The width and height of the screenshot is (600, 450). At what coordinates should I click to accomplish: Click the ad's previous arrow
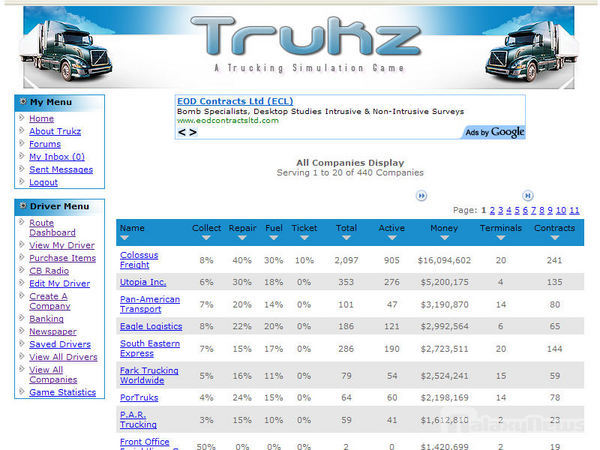point(182,132)
